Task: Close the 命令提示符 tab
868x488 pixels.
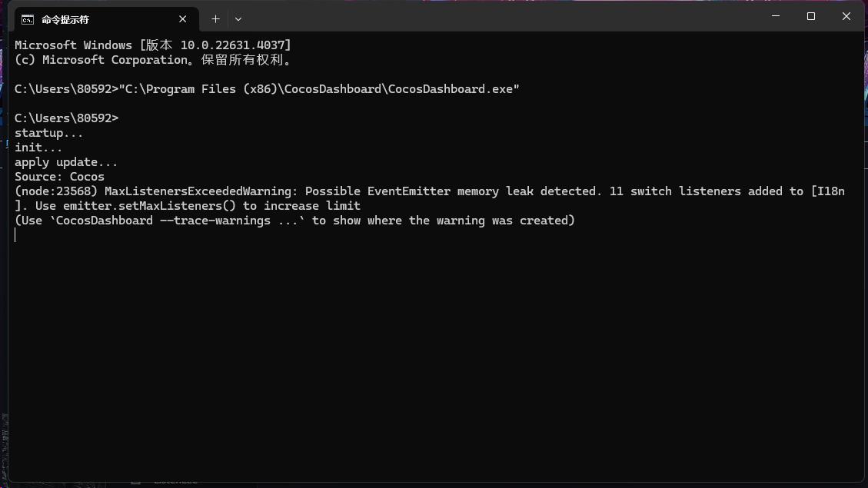Action: coord(183,19)
